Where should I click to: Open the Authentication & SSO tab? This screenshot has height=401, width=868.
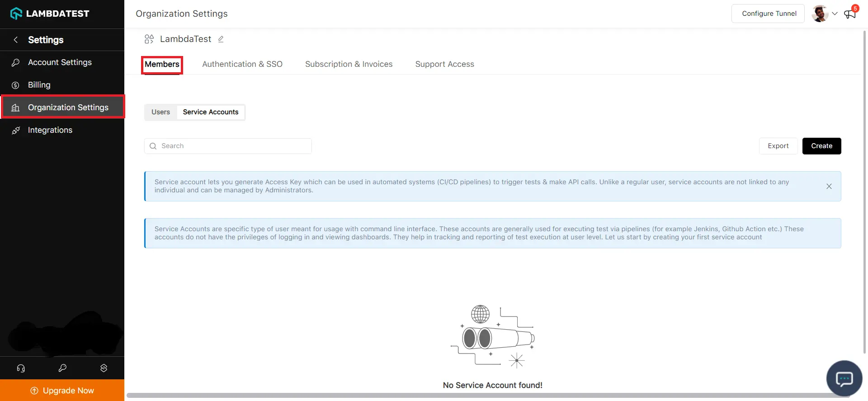[242, 64]
